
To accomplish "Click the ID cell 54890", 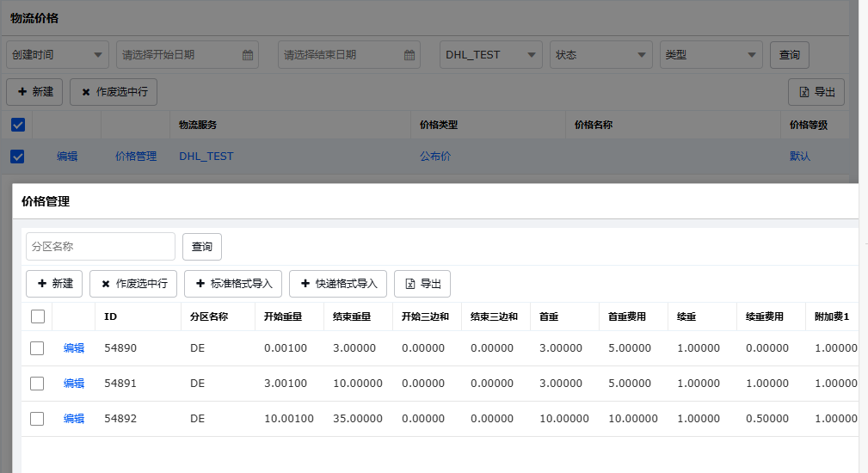I will [120, 348].
